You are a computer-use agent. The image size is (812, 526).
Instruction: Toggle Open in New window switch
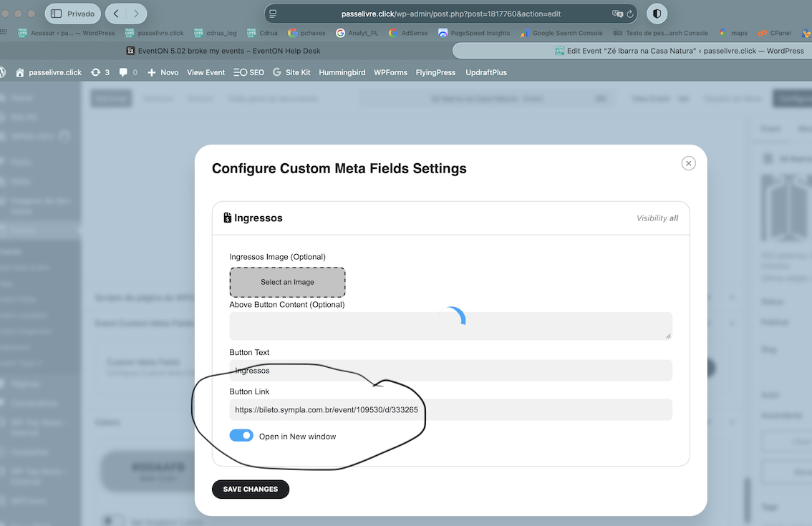pyautogui.click(x=241, y=436)
